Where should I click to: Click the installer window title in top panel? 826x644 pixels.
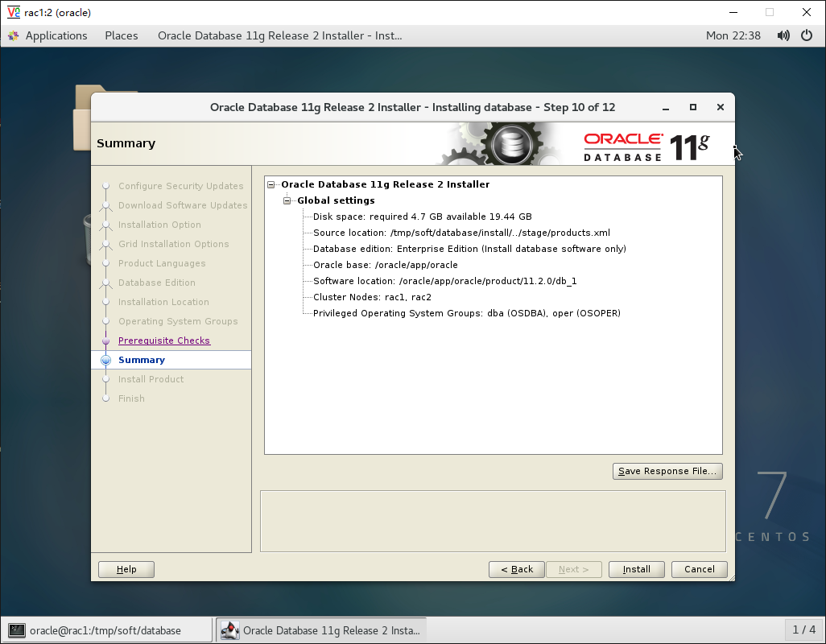pyautogui.click(x=279, y=35)
